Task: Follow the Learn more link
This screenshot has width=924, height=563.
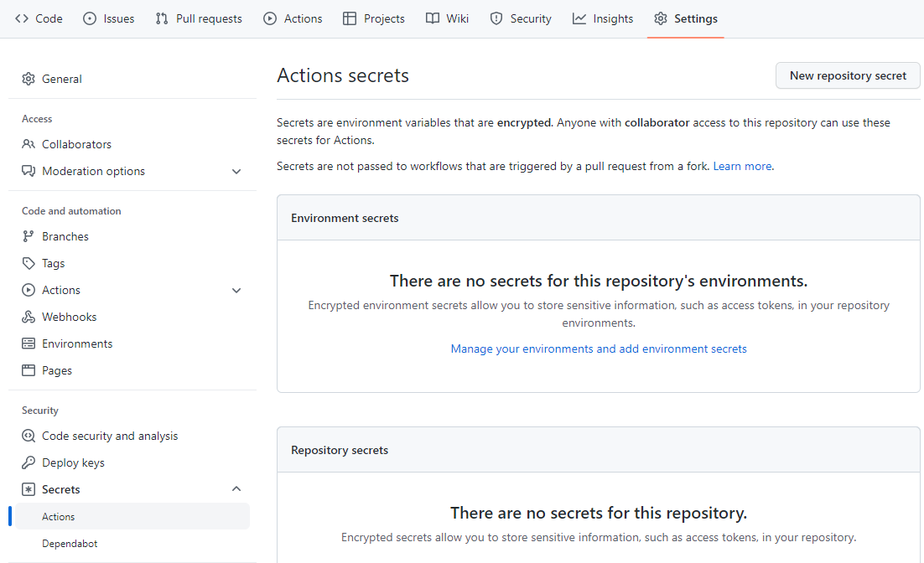Action: [x=742, y=166]
